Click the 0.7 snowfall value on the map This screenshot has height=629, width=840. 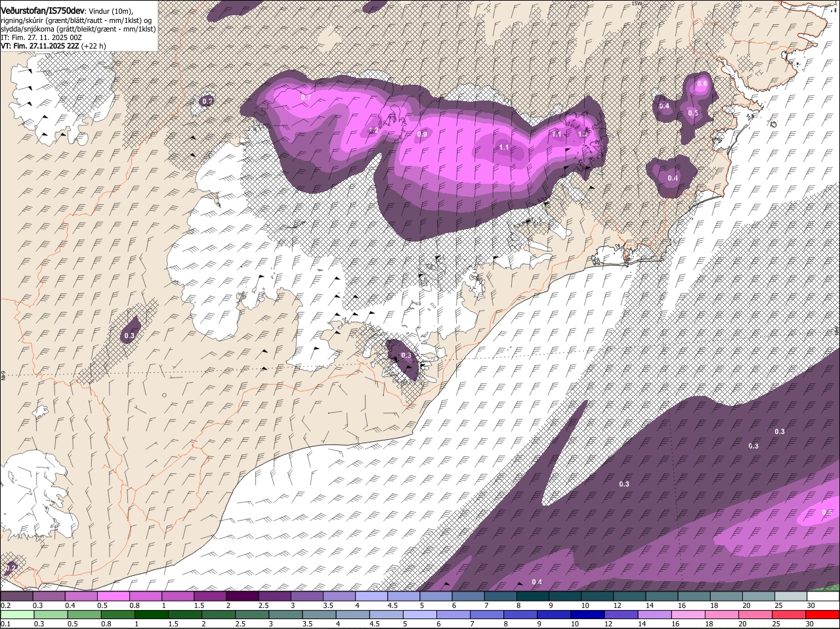pos(306,97)
